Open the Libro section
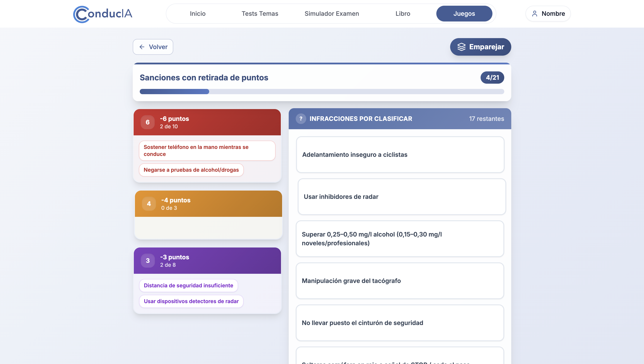Viewport: 644px width, 364px height. (403, 14)
